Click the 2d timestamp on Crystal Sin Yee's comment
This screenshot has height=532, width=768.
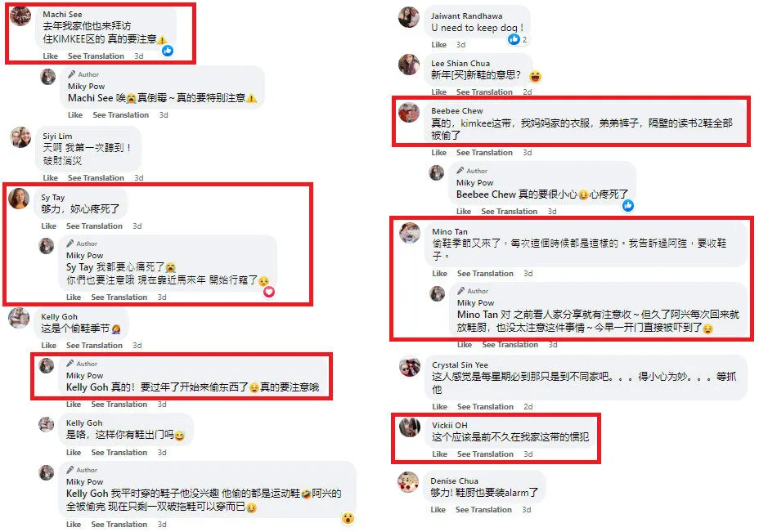click(528, 407)
